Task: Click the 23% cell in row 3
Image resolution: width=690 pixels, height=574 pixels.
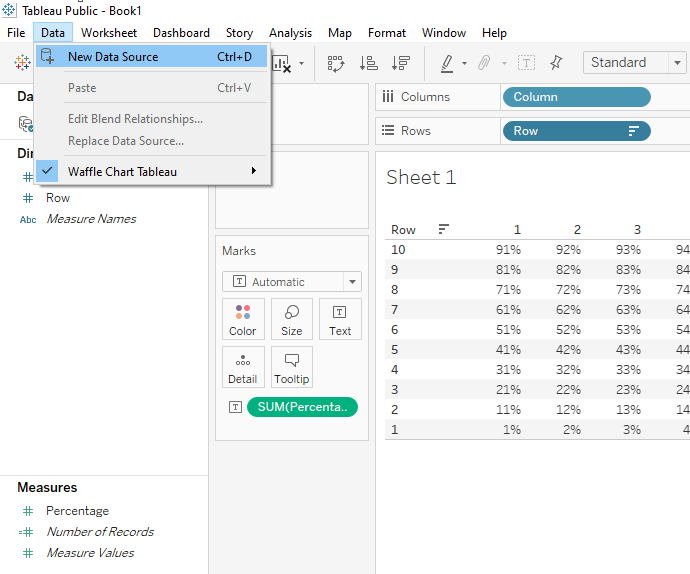Action: pyautogui.click(x=628, y=390)
